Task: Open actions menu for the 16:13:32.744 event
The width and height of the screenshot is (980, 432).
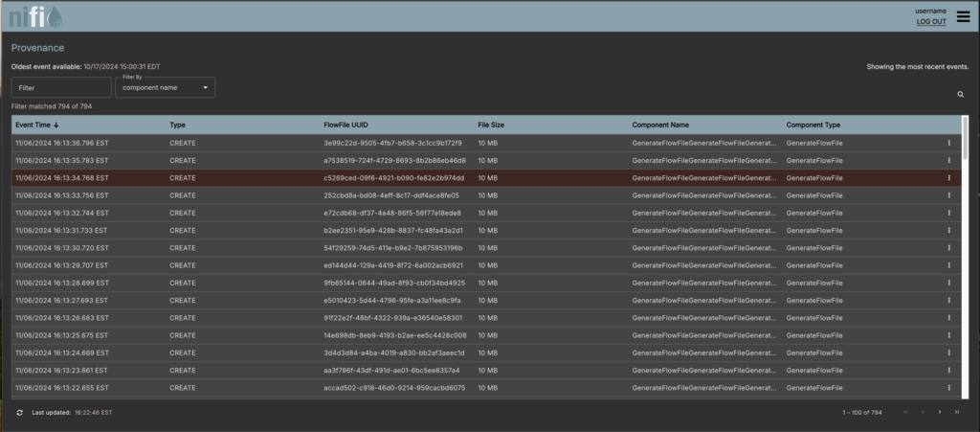Action: click(948, 214)
